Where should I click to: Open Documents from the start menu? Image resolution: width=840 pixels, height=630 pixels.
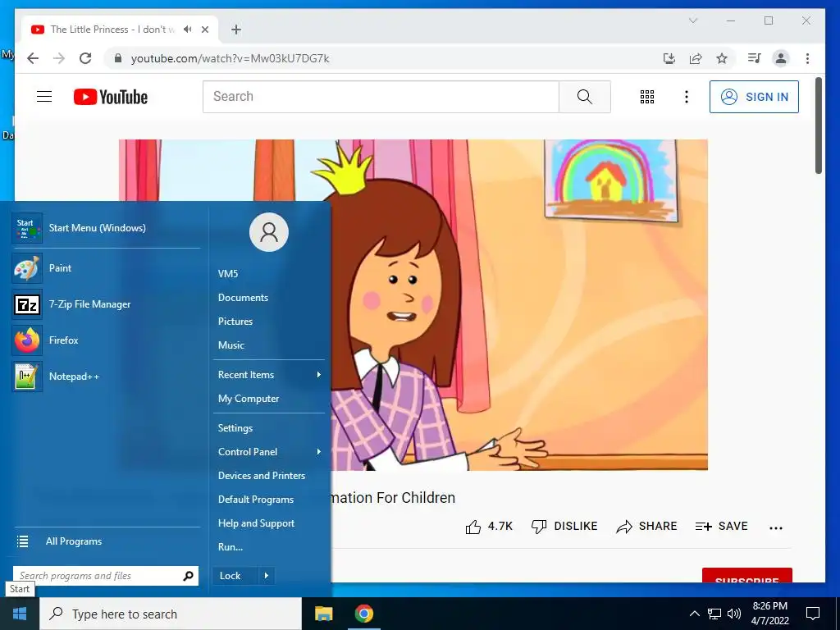coord(243,297)
